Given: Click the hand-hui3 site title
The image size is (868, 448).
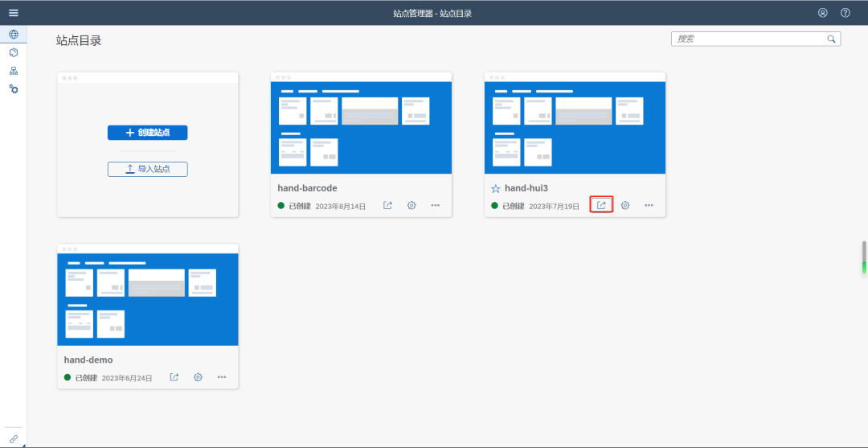Looking at the screenshot, I should click(x=526, y=188).
